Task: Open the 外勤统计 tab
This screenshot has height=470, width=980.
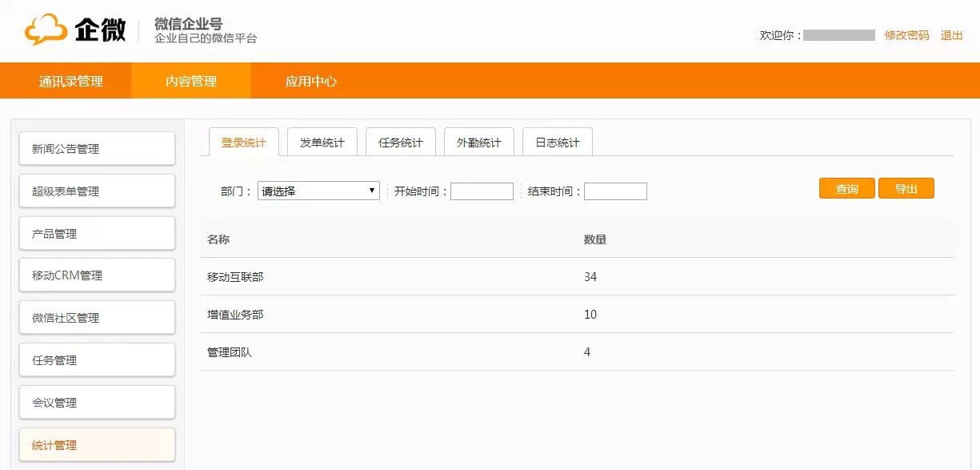Action: [479, 143]
